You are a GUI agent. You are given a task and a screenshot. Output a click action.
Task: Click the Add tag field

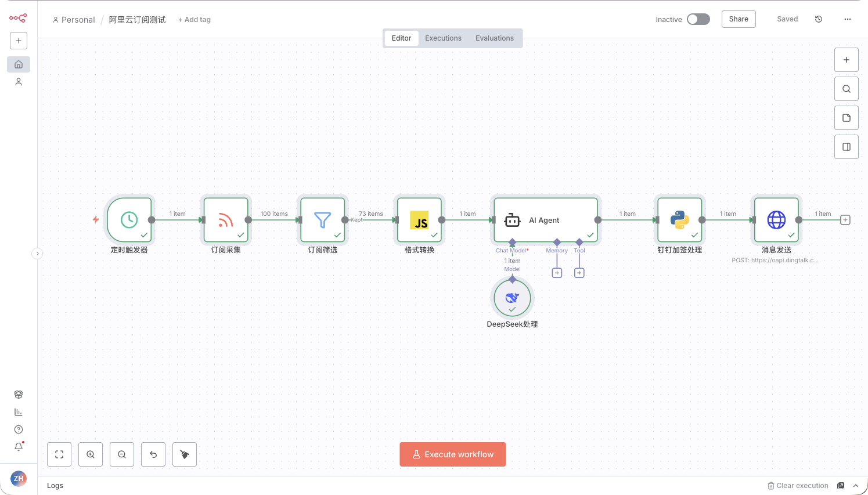[195, 20]
